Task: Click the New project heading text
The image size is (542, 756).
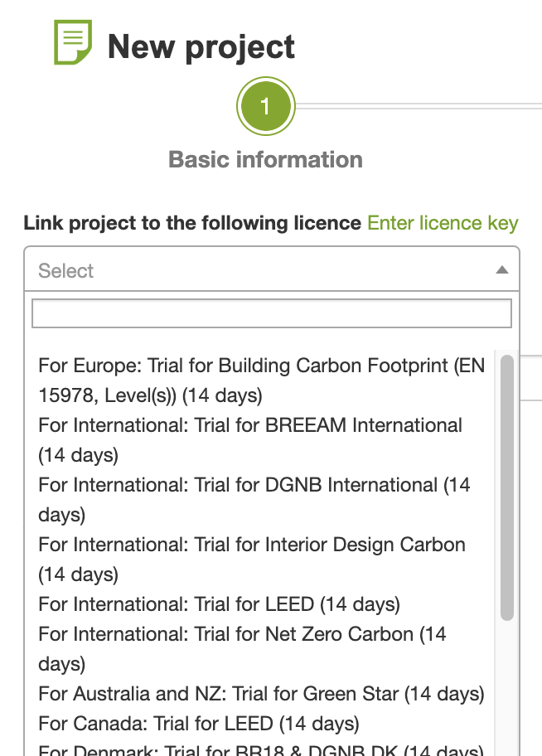Action: tap(201, 46)
